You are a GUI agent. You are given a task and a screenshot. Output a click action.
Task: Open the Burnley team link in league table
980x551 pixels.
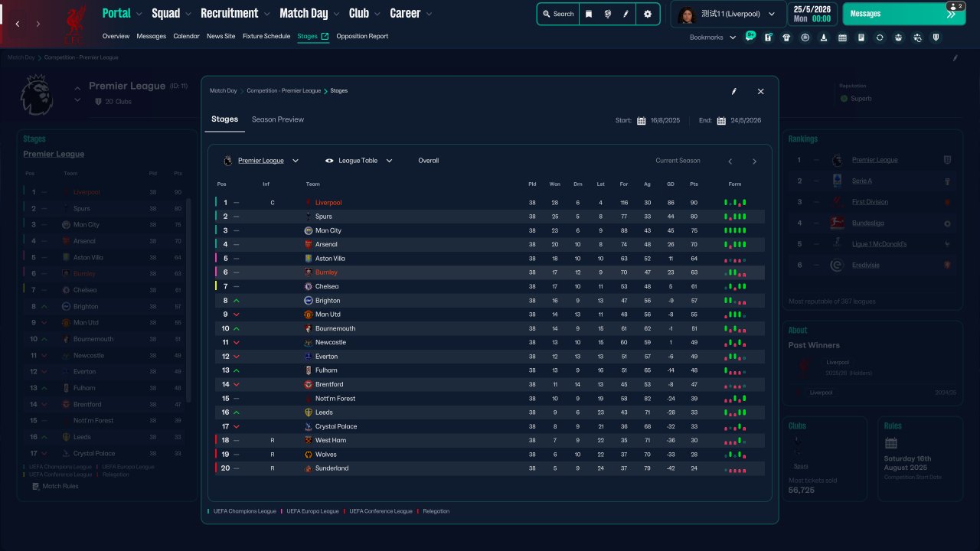326,272
